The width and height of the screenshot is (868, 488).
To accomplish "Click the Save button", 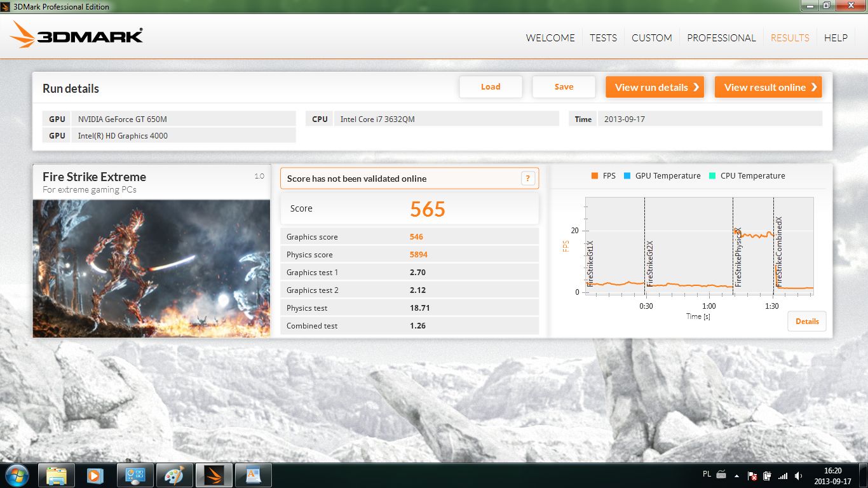I will point(564,87).
